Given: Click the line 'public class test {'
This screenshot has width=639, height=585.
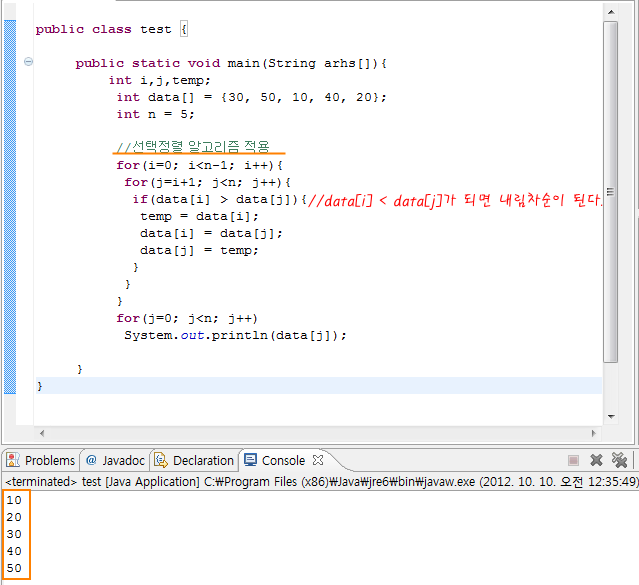Looking at the screenshot, I should tap(111, 29).
